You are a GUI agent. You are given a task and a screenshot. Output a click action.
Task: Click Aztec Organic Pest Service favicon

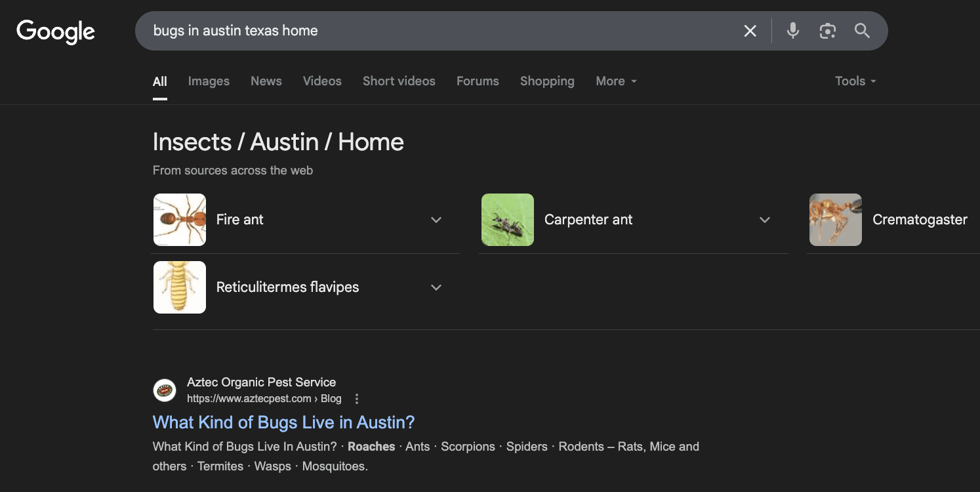tap(165, 390)
